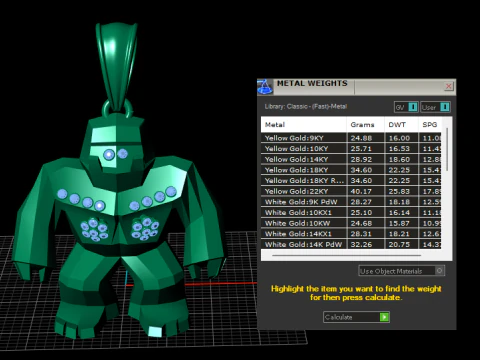Click DWT value 18.60
This screenshot has width=480, height=360.
pyautogui.click(x=399, y=159)
